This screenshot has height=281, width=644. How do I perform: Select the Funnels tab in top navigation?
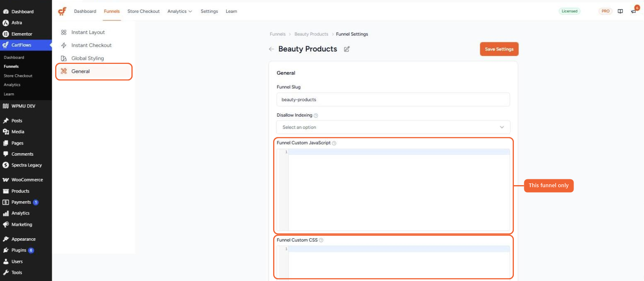coord(112,11)
